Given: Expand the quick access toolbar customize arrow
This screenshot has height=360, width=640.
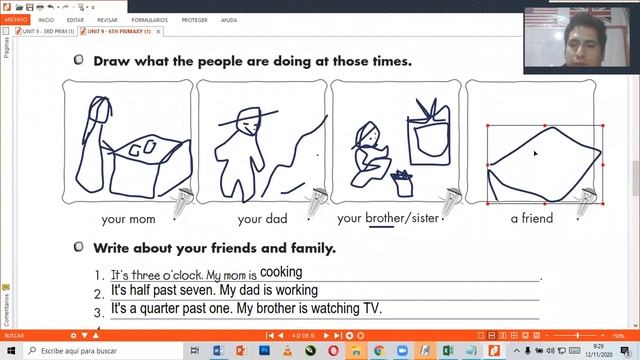Looking at the screenshot, I should pyautogui.click(x=93, y=7).
